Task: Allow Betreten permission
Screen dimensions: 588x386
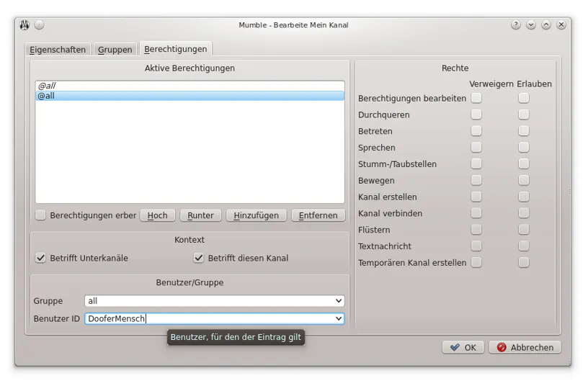Action: point(524,131)
